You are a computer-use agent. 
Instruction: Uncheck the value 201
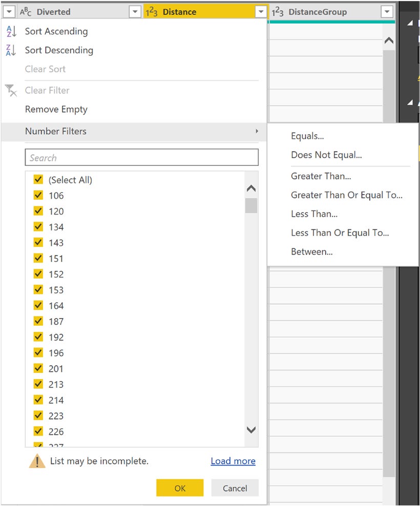(x=38, y=368)
